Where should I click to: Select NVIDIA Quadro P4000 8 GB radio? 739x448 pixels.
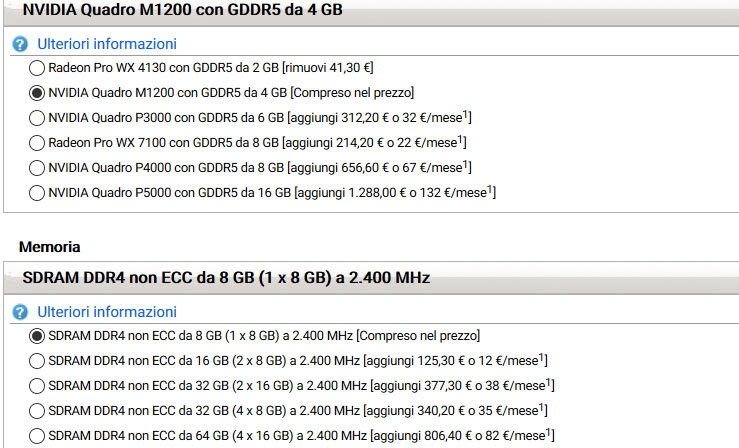[37, 167]
